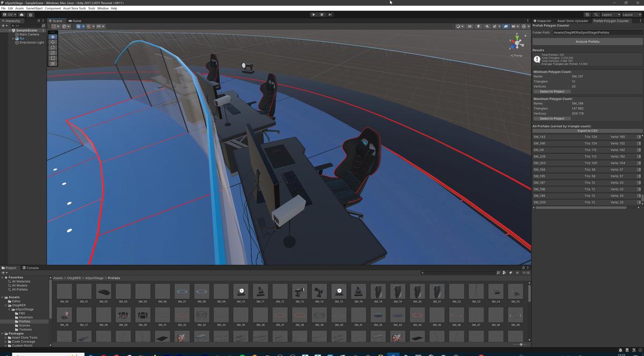Select the Move tool in the toolbar

pos(53,42)
